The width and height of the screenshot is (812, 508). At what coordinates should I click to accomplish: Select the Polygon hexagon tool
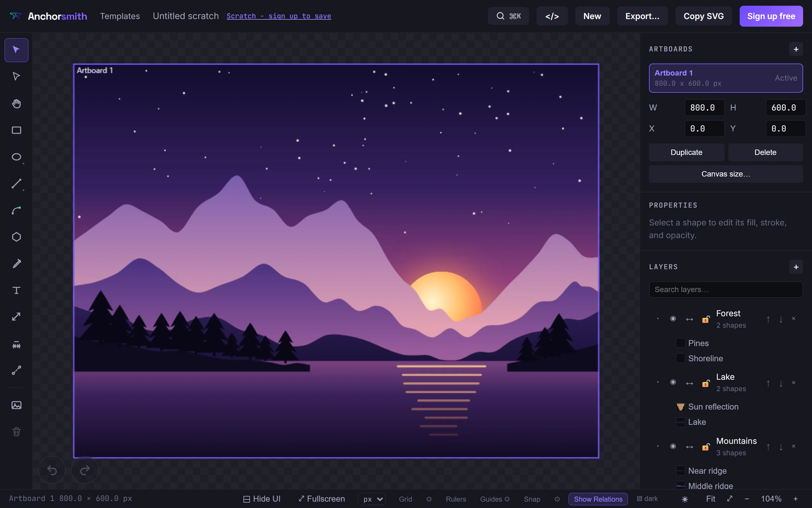coord(16,237)
